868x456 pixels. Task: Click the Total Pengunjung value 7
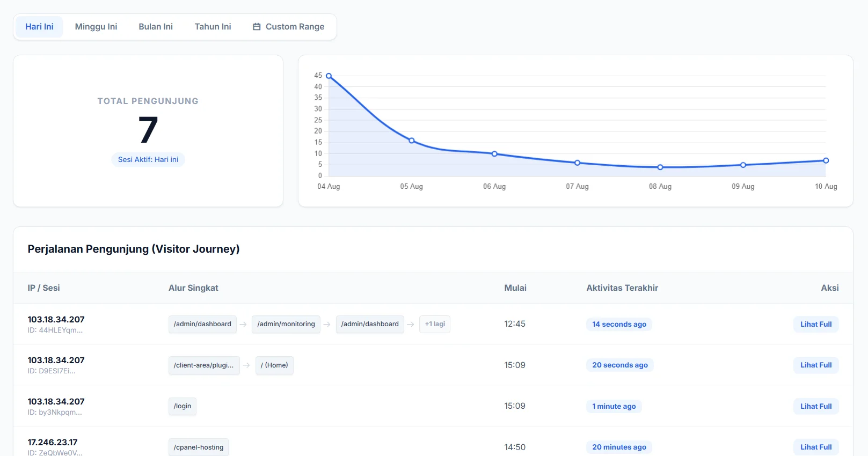tap(148, 130)
